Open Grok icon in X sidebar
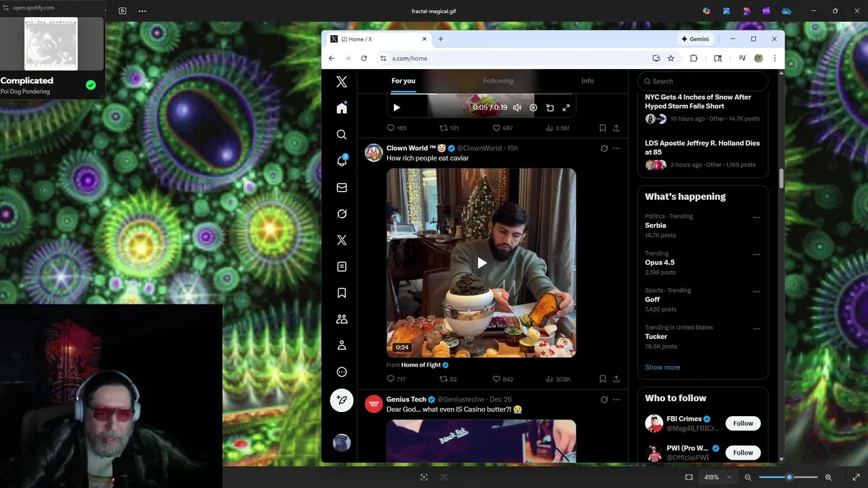The width and height of the screenshot is (868, 488). (342, 214)
